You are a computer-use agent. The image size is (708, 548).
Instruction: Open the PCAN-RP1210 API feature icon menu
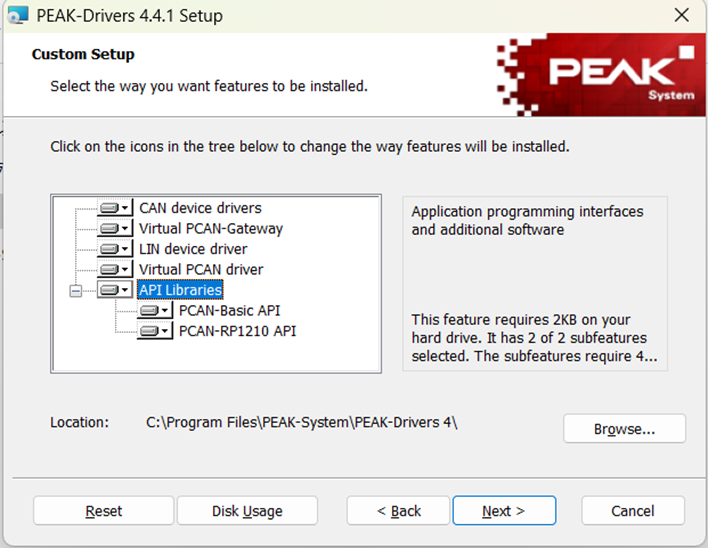(155, 331)
